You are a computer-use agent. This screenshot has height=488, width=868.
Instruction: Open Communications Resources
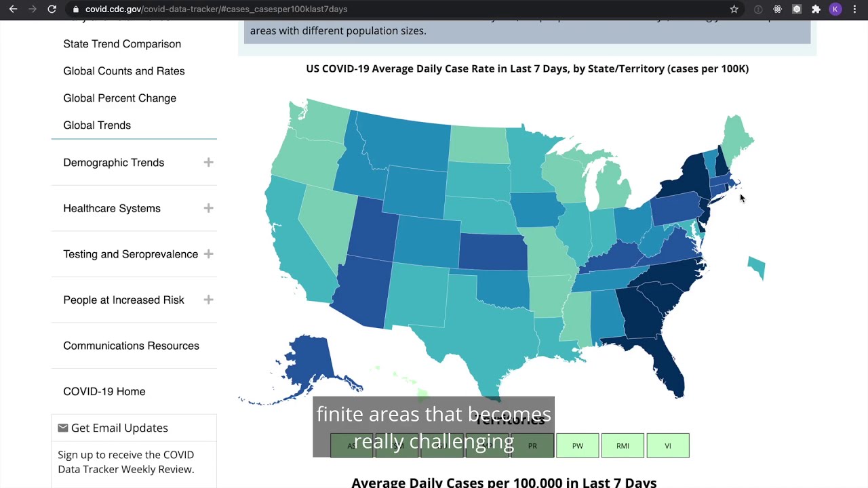tap(131, 346)
